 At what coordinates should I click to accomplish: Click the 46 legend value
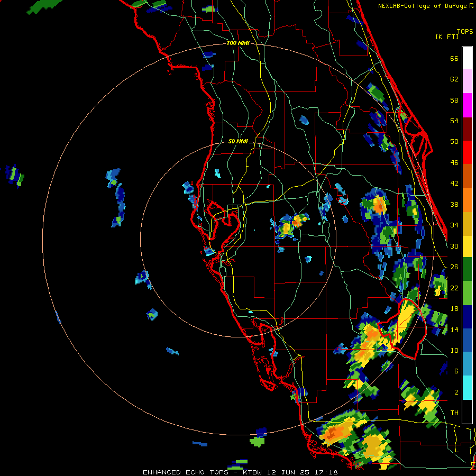[x=454, y=162]
